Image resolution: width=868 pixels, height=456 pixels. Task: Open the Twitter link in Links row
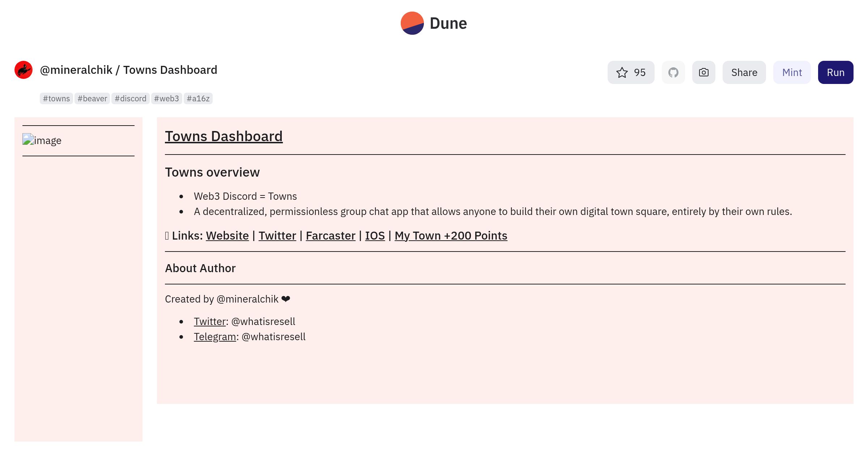tap(277, 236)
